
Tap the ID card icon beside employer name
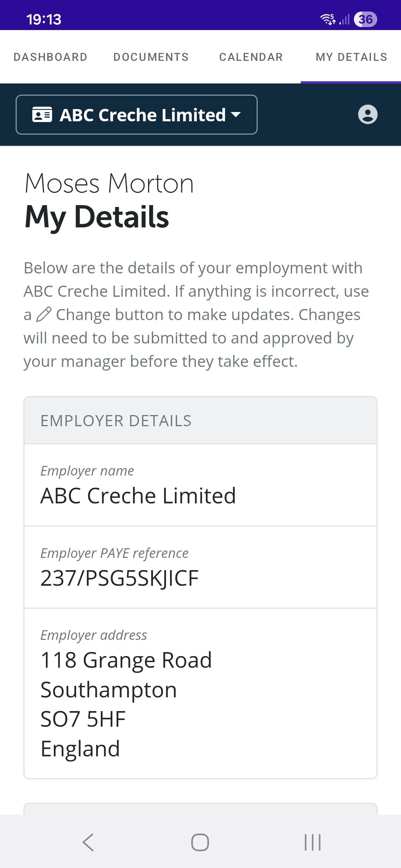tap(42, 115)
